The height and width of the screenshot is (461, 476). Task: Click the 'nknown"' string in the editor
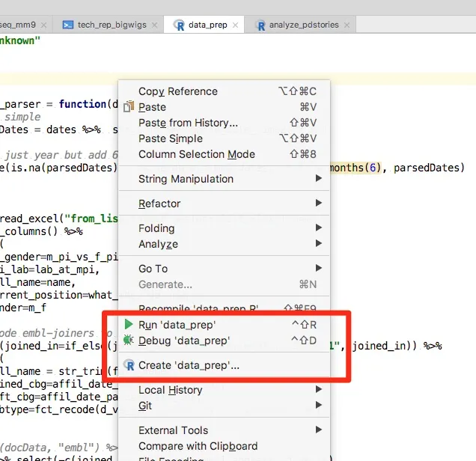coord(20,40)
